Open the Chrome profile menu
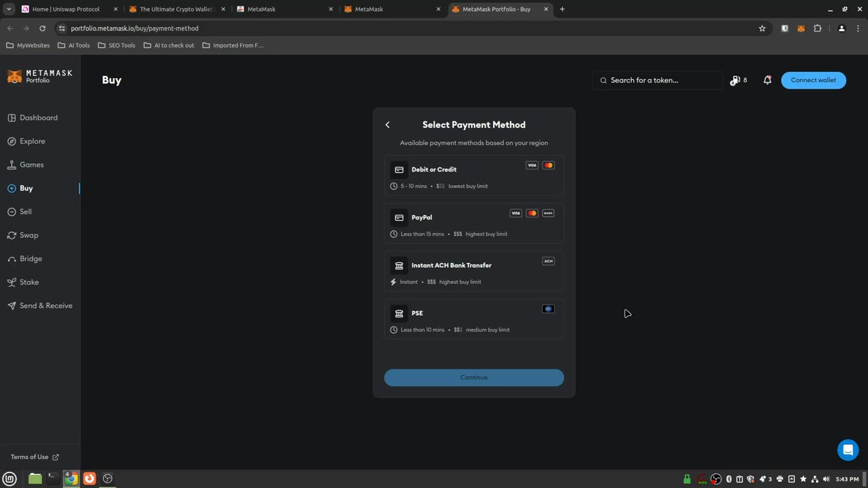Viewport: 868px width, 488px height. 842,28
